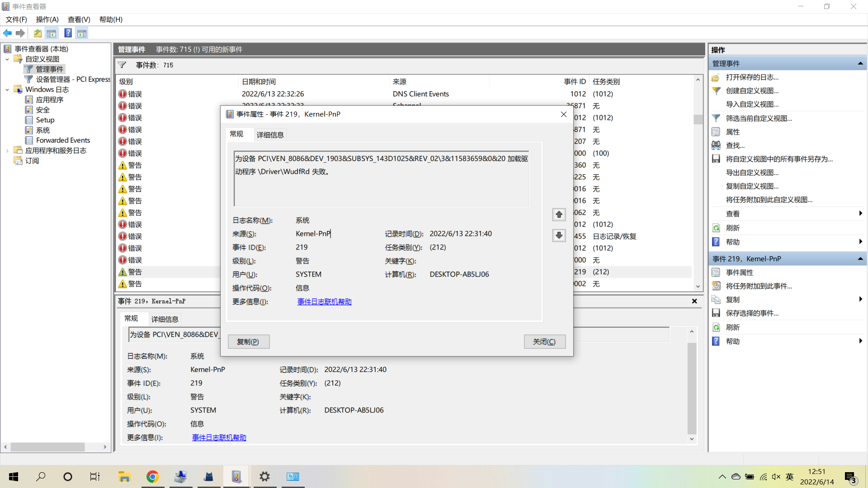The image size is (868, 488).
Task: Click the up arrow for previous event
Action: point(559,214)
